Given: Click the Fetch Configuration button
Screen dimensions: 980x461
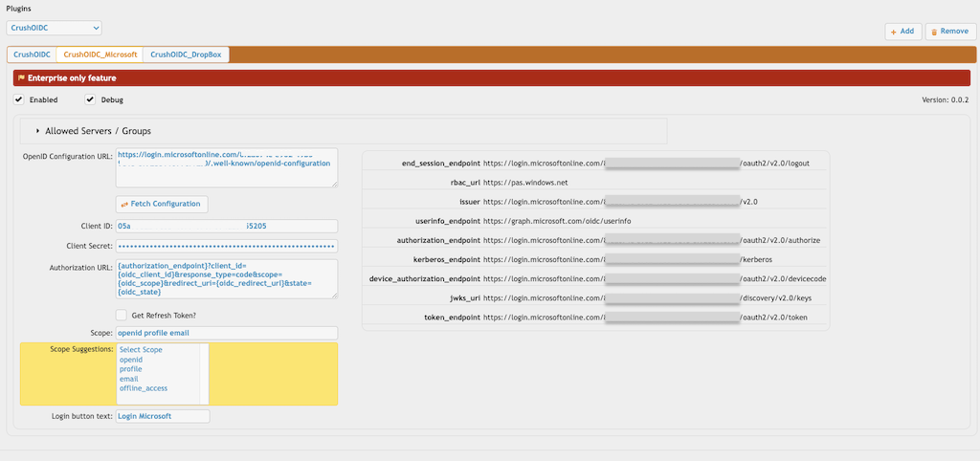Looking at the screenshot, I should tap(162, 205).
